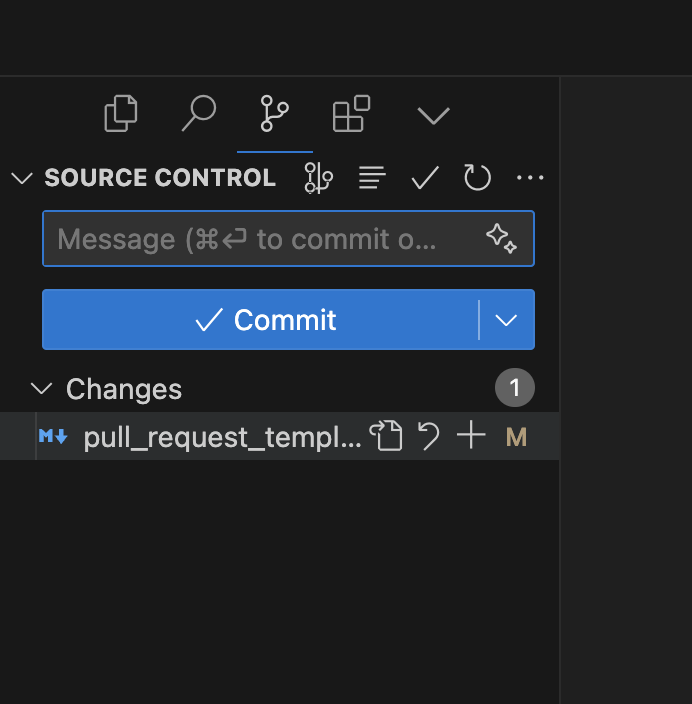Open the More Actions ellipsis menu
The image size is (692, 704).
pyautogui.click(x=530, y=178)
